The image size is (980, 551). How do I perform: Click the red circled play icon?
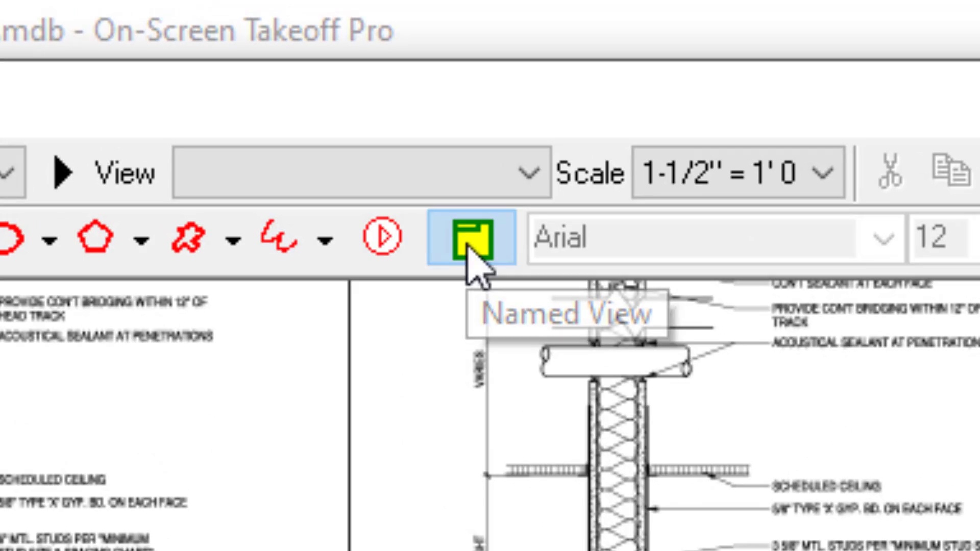(382, 237)
